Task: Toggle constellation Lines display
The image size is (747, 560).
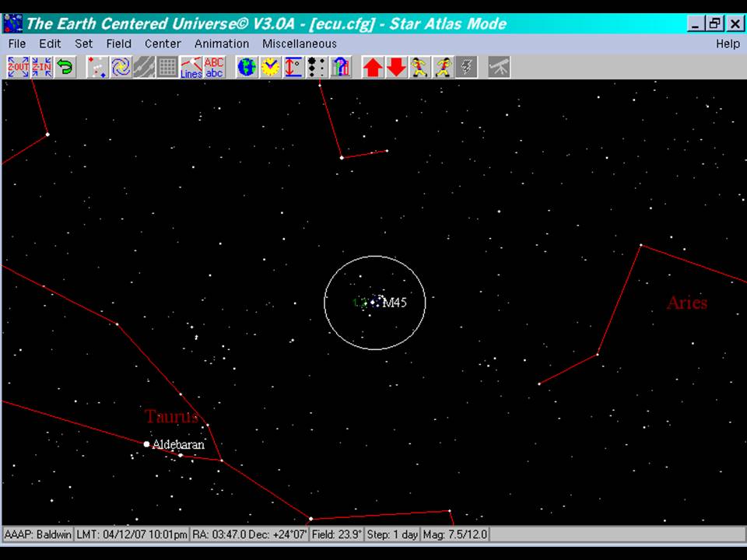Action: pyautogui.click(x=191, y=67)
